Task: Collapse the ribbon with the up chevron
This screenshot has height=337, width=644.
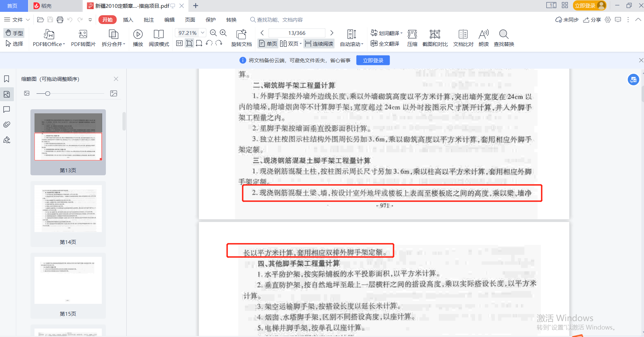Action: click(x=638, y=20)
